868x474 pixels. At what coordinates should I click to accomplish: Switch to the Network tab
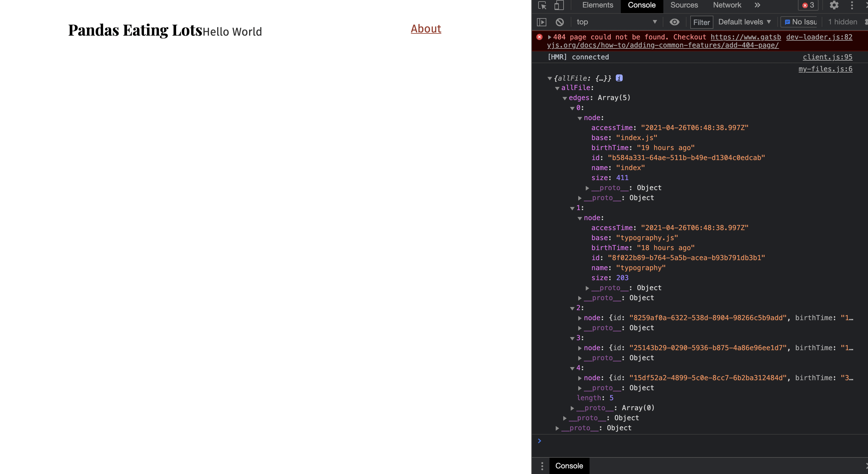[x=727, y=5]
